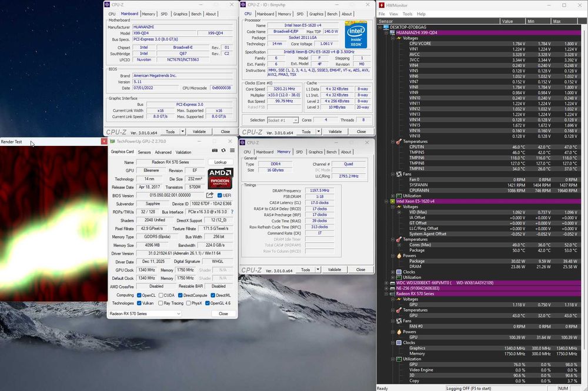Open the HWMonitor File menu
This screenshot has width=588, height=391.
382,14
